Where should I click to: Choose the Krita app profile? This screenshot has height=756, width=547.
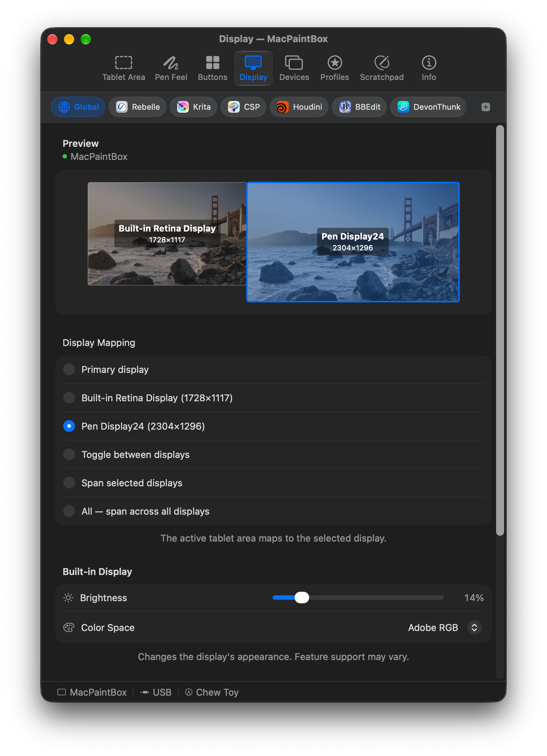point(193,107)
